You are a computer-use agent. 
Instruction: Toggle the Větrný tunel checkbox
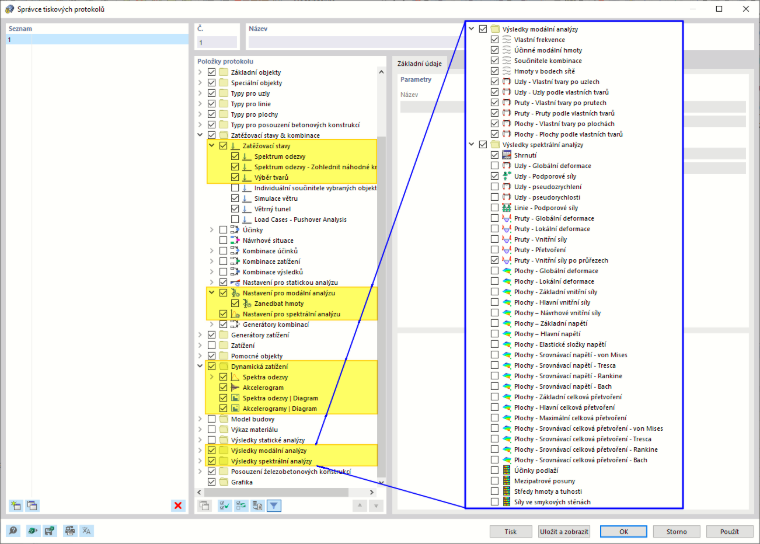[235, 209]
